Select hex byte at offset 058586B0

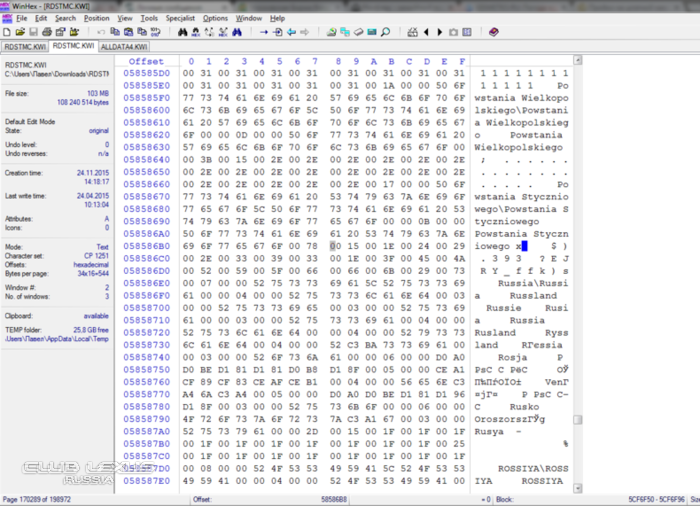(190, 244)
